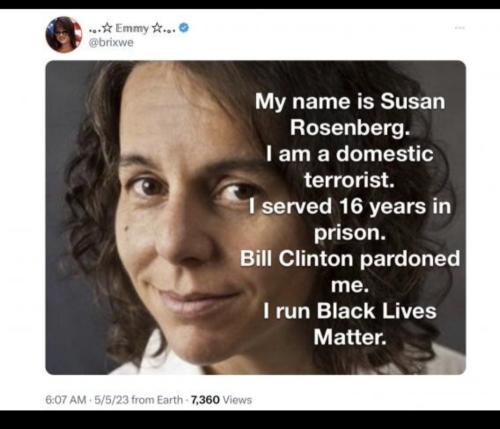Select the 'from Earth' location label
Image resolution: width=500 pixels, height=429 pixels.
[x=157, y=399]
